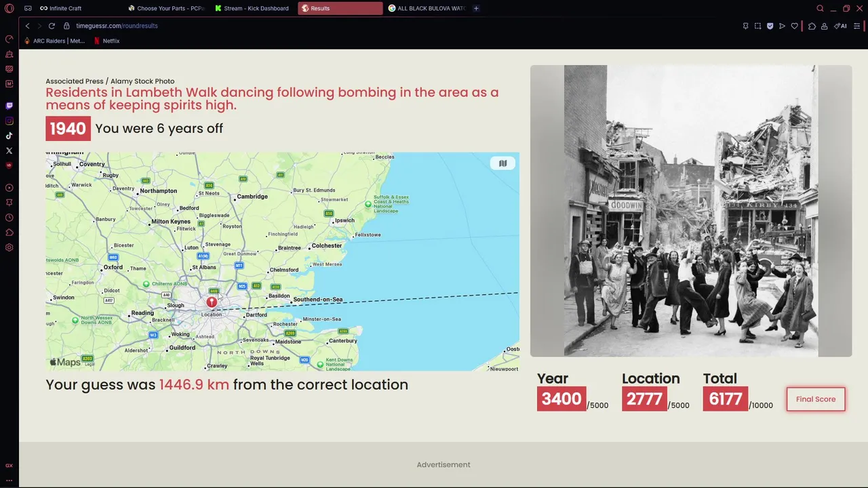The width and height of the screenshot is (868, 488).
Task: Click the Apple Maps logo
Action: [65, 363]
